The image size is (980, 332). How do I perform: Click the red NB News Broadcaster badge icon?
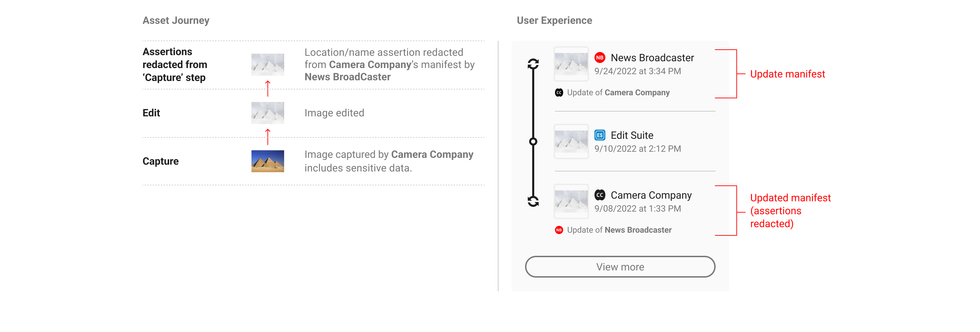(x=600, y=58)
